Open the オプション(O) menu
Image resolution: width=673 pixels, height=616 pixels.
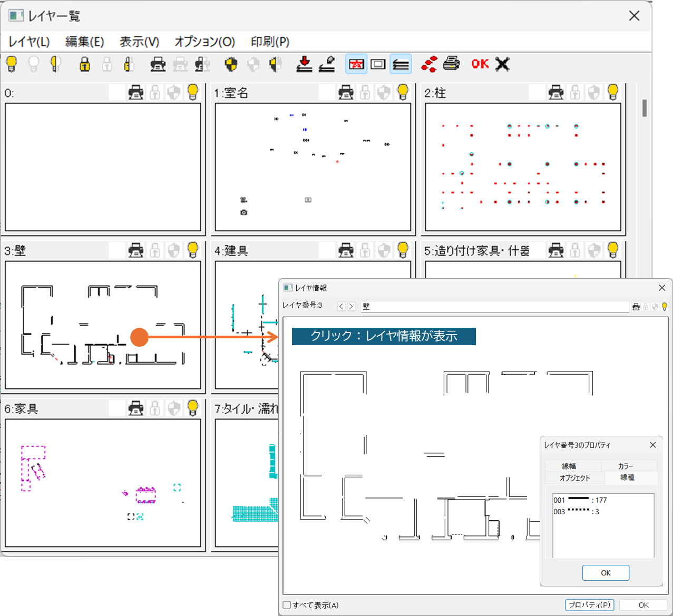(204, 42)
